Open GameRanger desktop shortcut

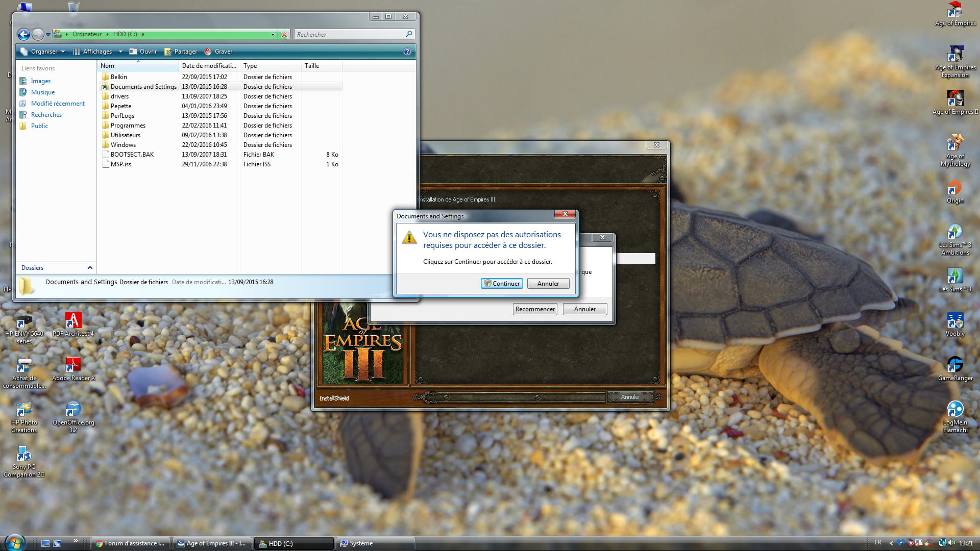pyautogui.click(x=955, y=368)
